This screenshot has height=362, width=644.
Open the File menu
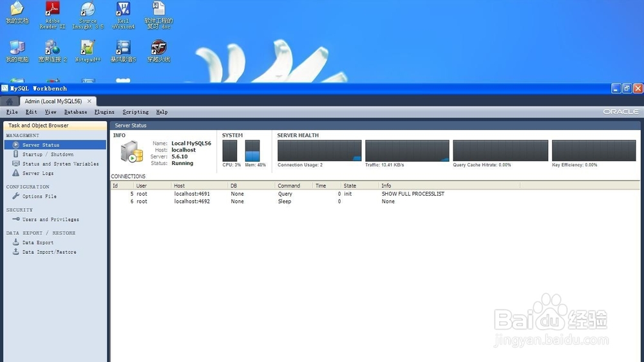[x=12, y=112]
